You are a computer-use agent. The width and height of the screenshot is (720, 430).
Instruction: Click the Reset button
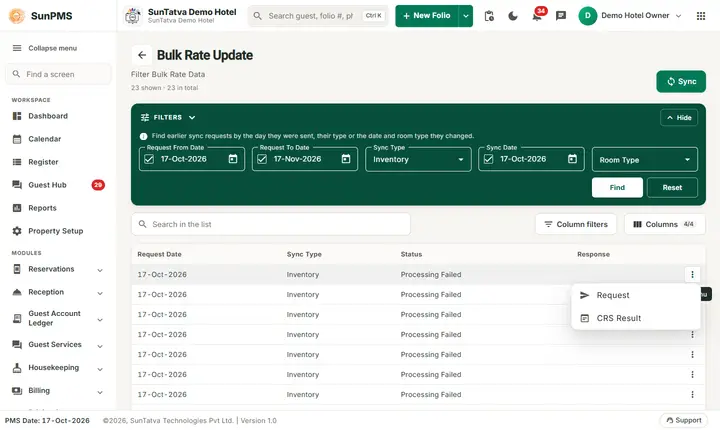pos(672,187)
